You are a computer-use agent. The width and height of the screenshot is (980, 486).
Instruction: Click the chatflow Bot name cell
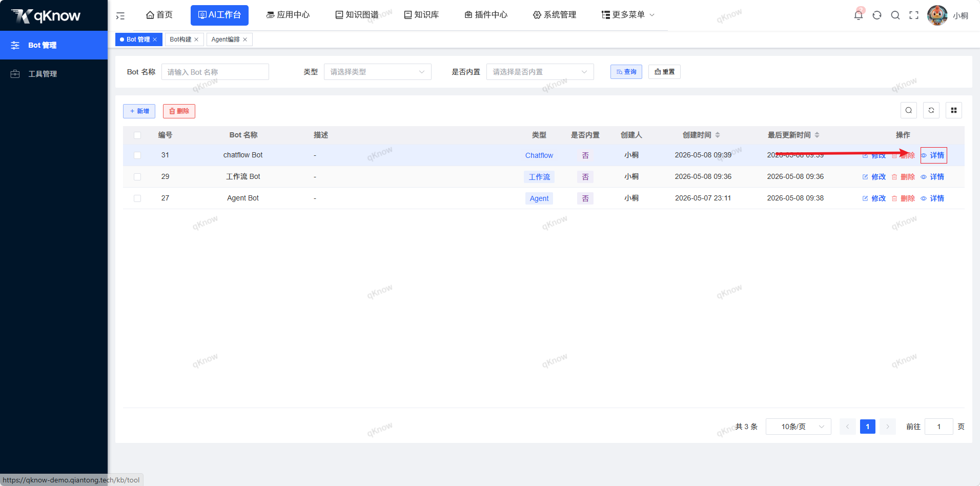pyautogui.click(x=243, y=155)
